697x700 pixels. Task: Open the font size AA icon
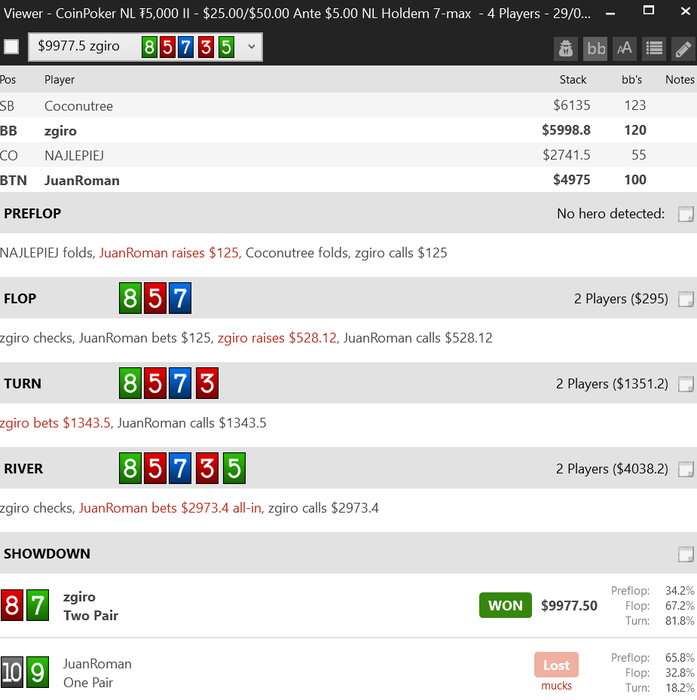(x=625, y=48)
